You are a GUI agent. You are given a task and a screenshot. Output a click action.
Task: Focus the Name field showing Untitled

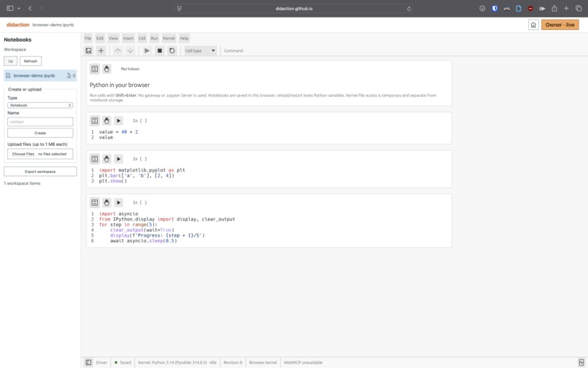tap(40, 122)
